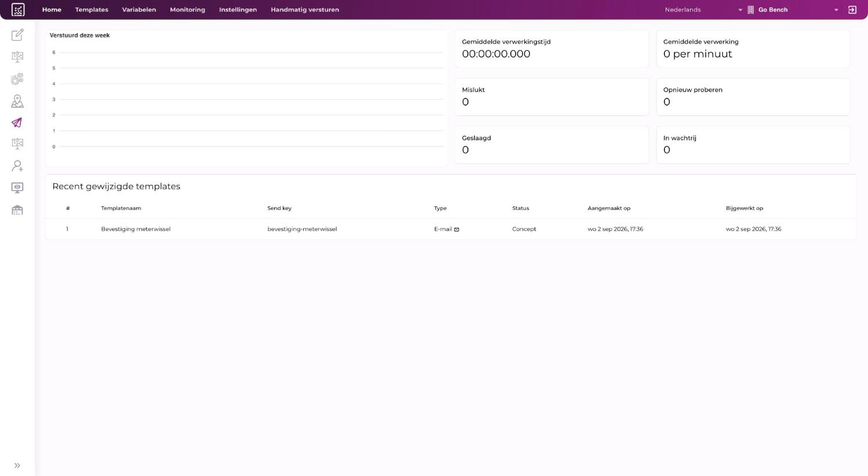Click the 0 per minuut value
Viewport: 868px width, 476px height.
[x=698, y=54]
